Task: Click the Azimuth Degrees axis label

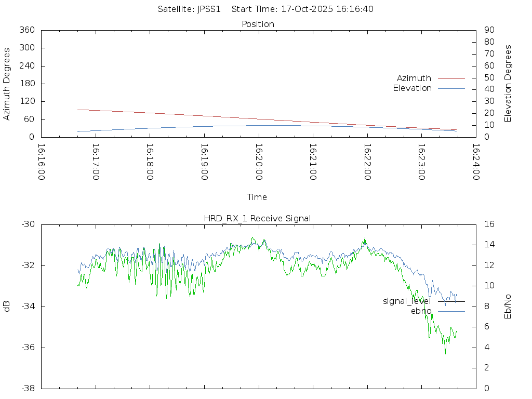Action: (7, 84)
